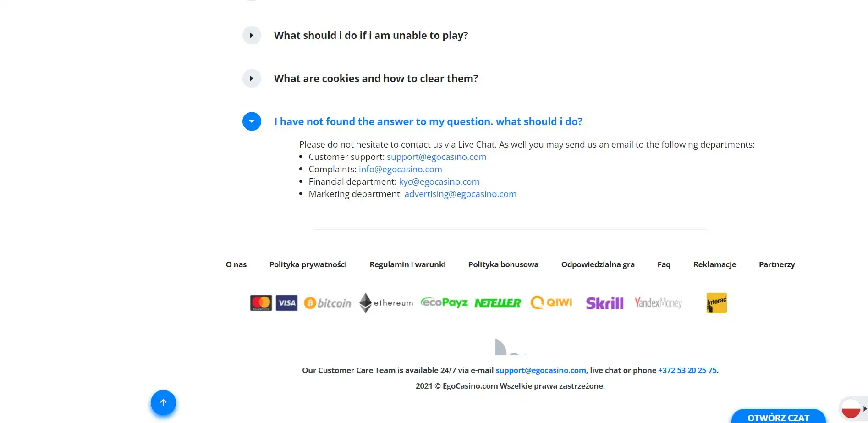Viewport: 868px width, 423px height.
Task: Click the kyc@egocasino.com email link
Action: [x=439, y=181]
